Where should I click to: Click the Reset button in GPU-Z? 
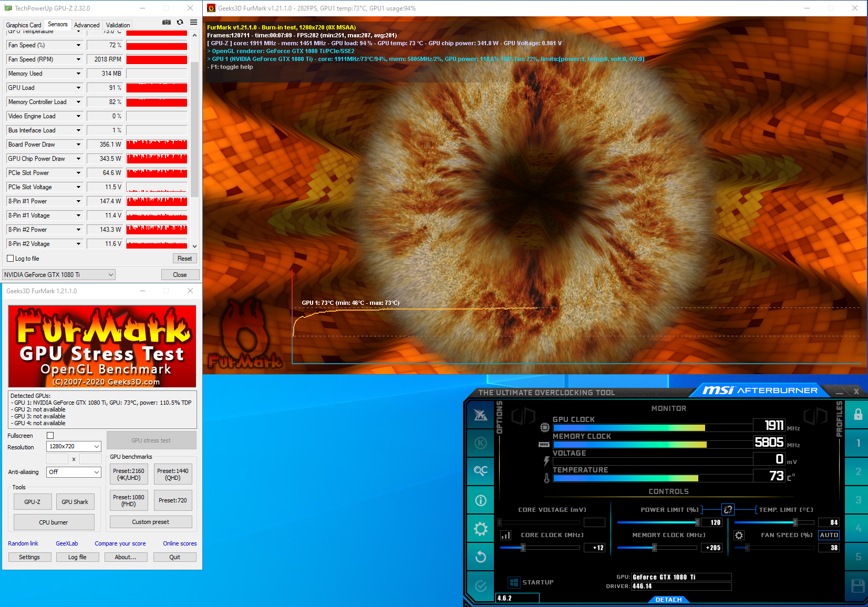[x=184, y=259]
